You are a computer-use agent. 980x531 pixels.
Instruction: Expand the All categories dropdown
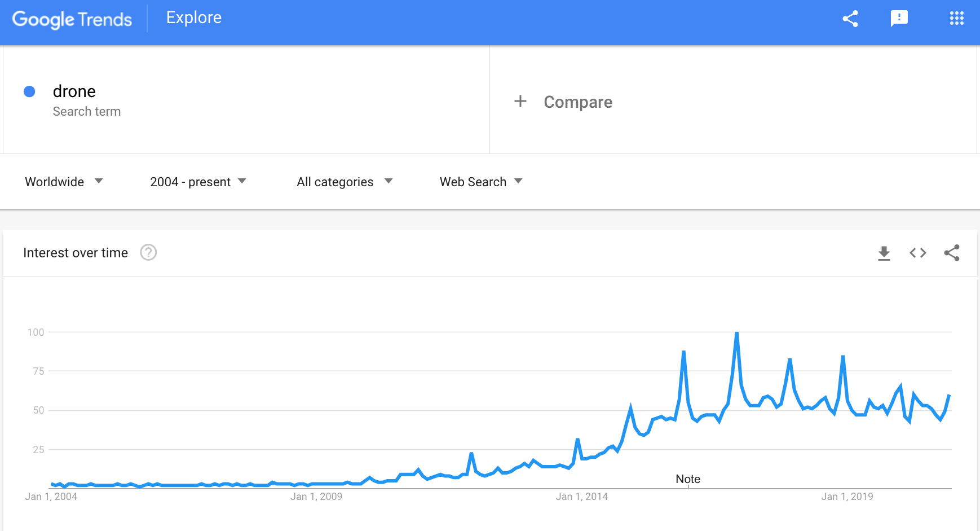click(x=345, y=182)
